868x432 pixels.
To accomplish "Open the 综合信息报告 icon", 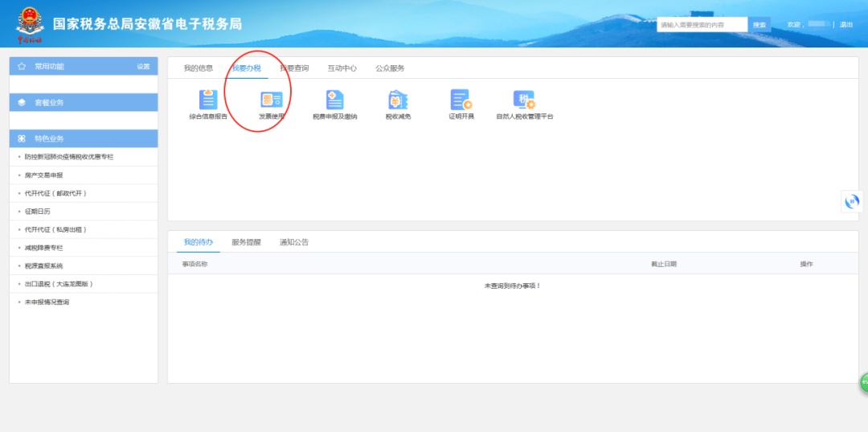I will pyautogui.click(x=208, y=100).
